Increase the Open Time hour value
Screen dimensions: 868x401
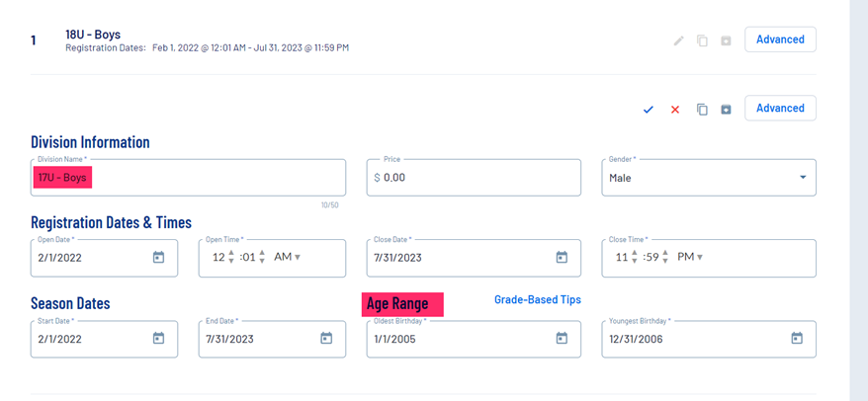(231, 253)
